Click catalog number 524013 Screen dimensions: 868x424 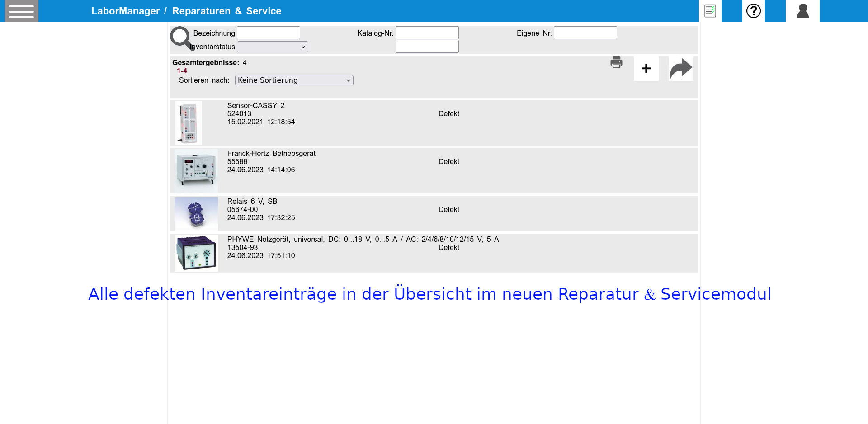(239, 113)
